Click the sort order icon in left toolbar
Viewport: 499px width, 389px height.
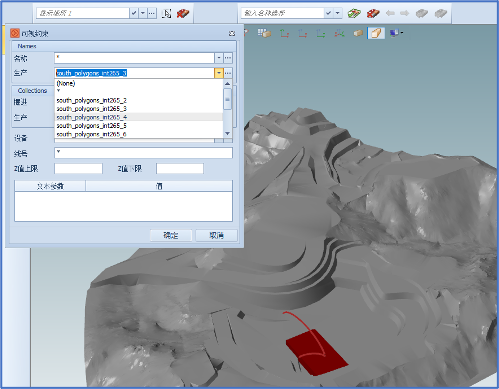[166, 14]
